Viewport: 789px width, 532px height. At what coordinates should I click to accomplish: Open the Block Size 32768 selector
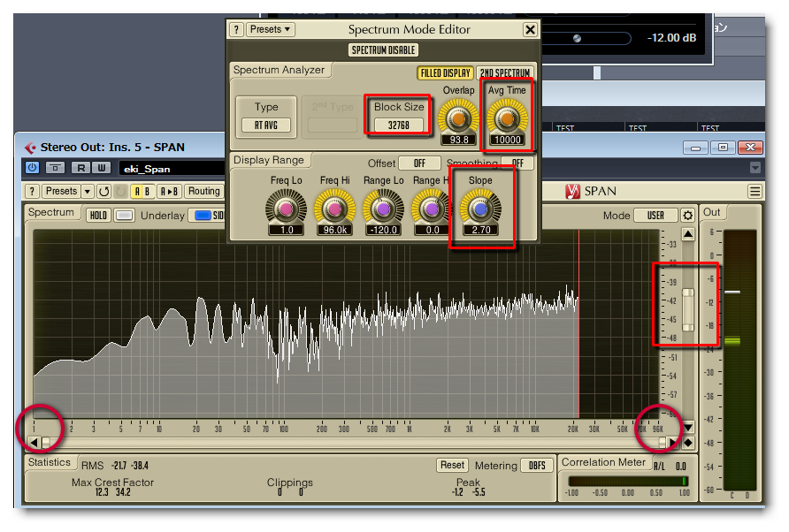(x=399, y=125)
